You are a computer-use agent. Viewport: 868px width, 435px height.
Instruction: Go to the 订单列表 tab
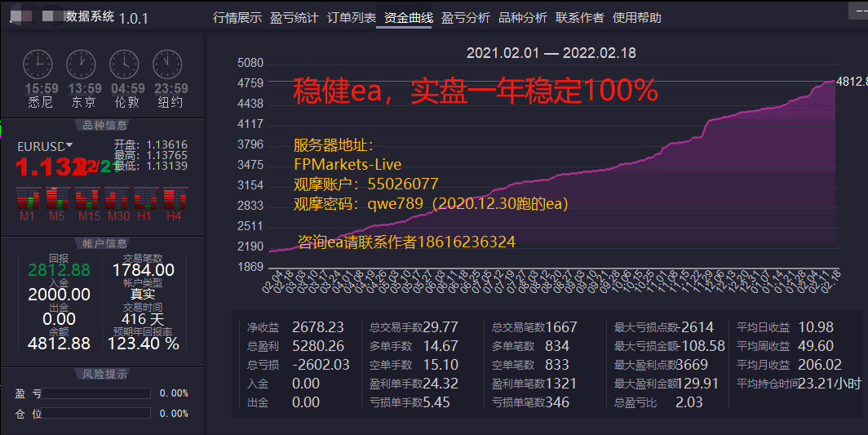[352, 17]
